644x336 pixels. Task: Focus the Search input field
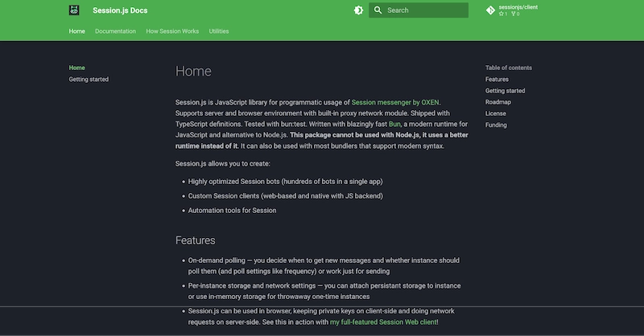click(424, 10)
